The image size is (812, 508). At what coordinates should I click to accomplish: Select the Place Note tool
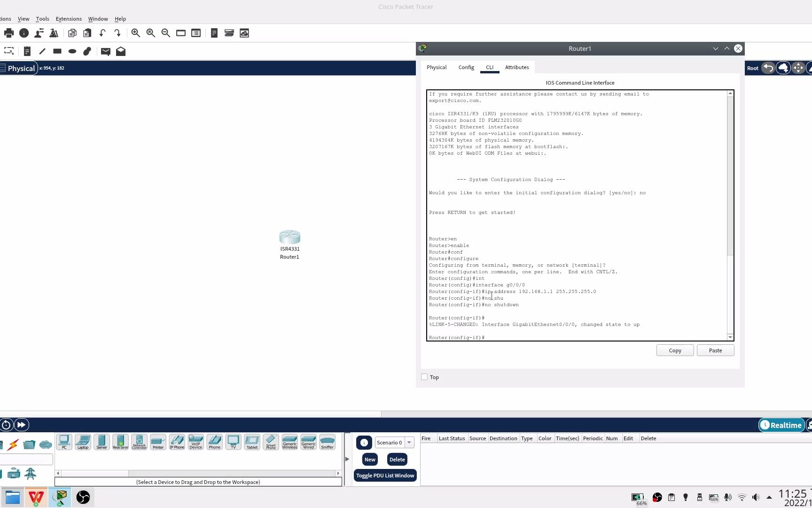(27, 51)
